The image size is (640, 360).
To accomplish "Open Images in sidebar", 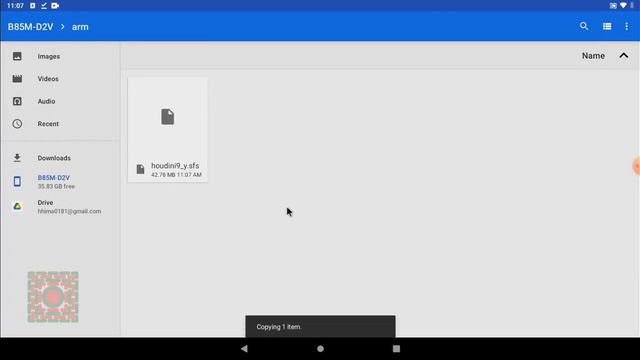I will point(60,56).
